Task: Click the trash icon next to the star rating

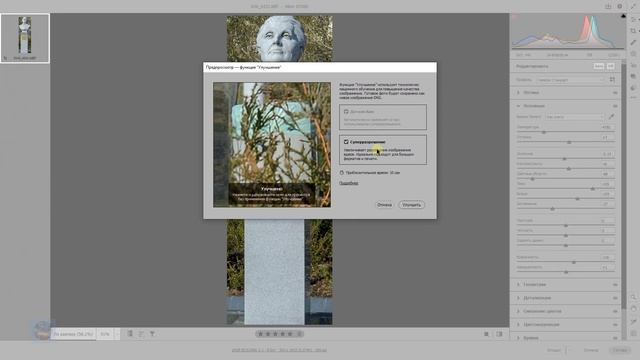Action: [299, 334]
